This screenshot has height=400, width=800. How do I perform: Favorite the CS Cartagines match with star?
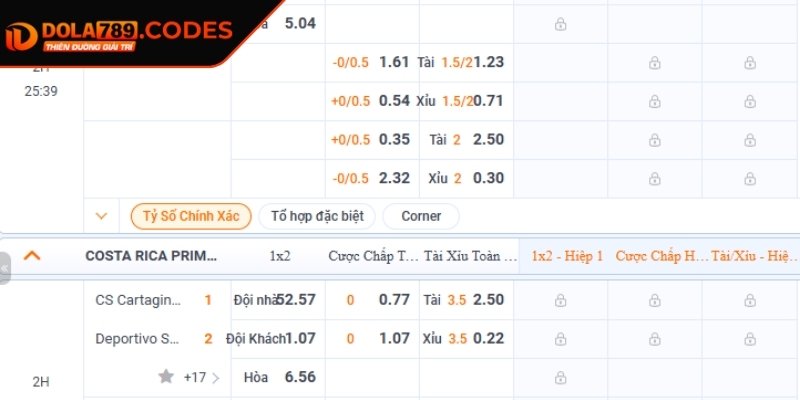166,377
